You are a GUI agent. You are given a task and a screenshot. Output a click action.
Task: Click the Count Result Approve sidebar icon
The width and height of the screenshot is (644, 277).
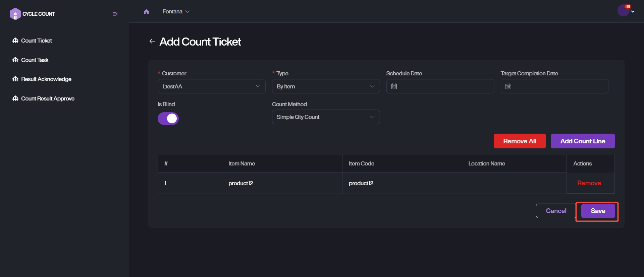(x=15, y=98)
